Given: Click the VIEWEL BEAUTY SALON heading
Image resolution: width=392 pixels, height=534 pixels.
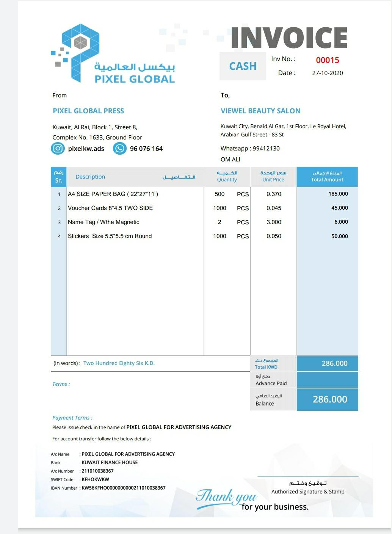Looking at the screenshot, I should click(x=260, y=111).
